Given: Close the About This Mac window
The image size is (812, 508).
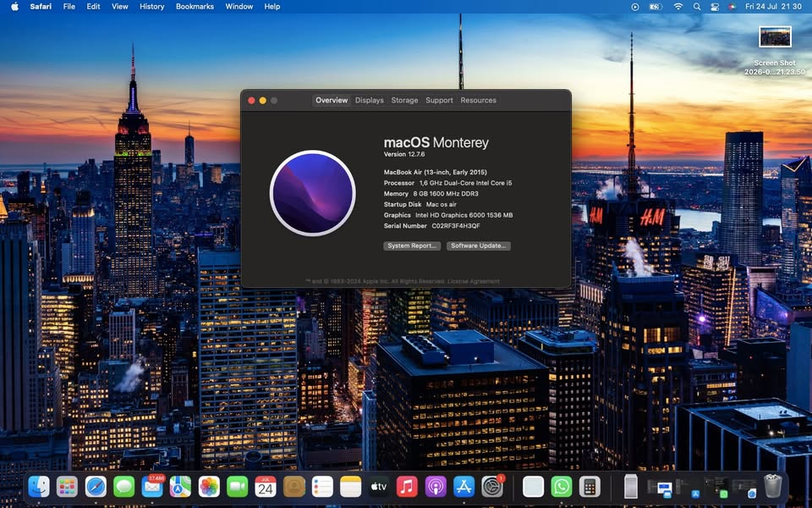Looking at the screenshot, I should 251,101.
